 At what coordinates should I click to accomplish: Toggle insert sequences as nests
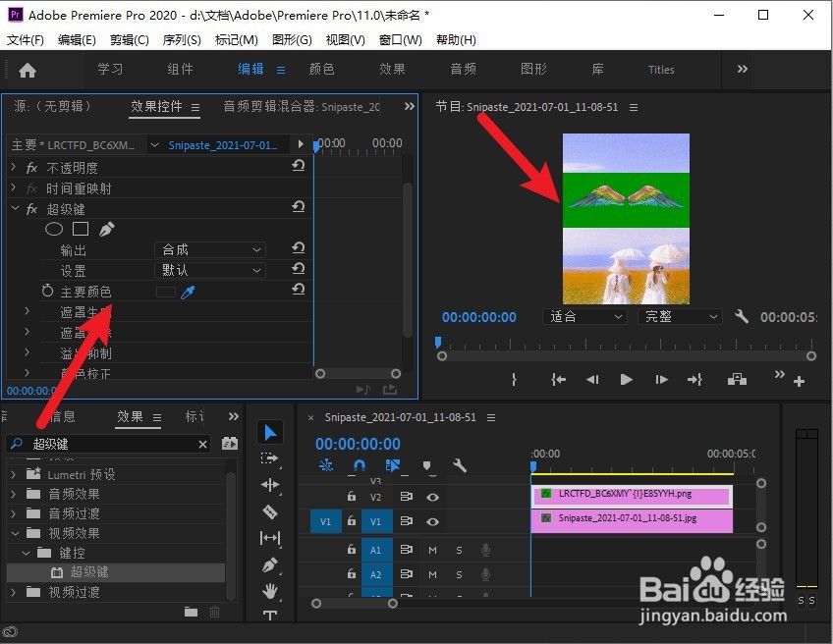(326, 465)
